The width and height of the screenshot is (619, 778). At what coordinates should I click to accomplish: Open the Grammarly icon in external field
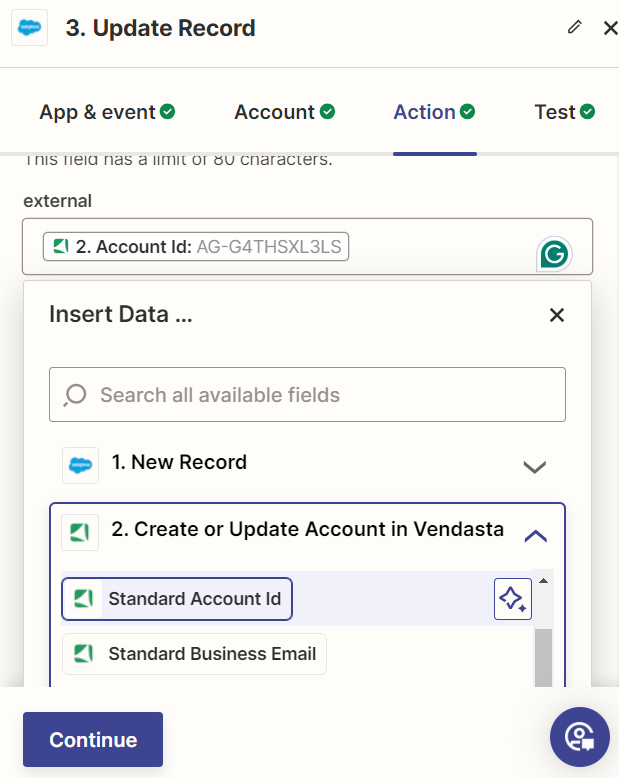pyautogui.click(x=554, y=254)
